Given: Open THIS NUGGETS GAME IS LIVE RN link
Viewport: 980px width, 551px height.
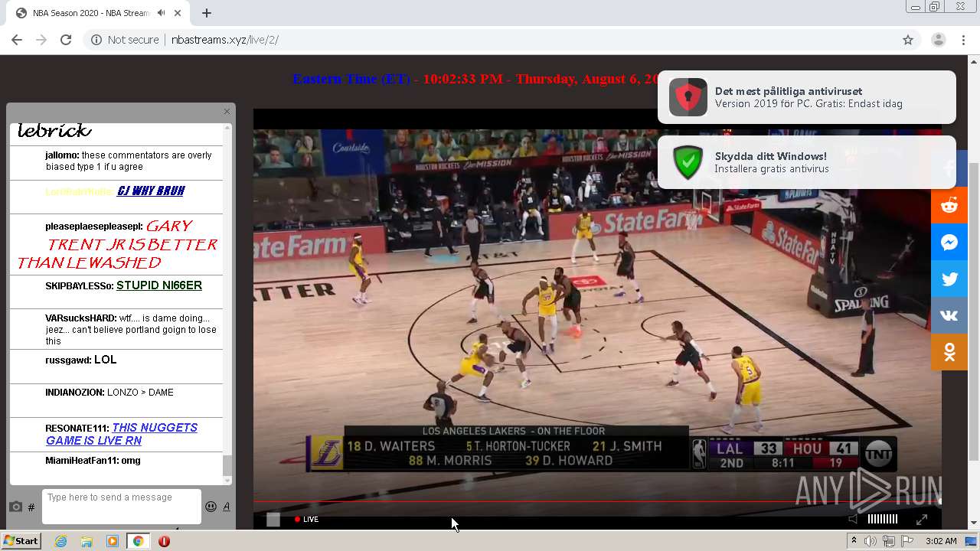Looking at the screenshot, I should click(122, 434).
